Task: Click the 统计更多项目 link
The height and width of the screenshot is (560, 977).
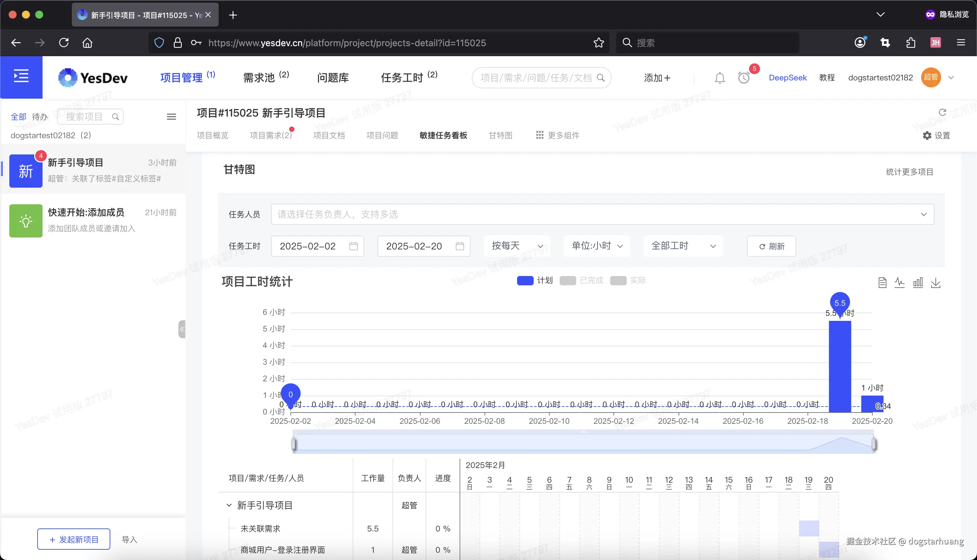Action: 909,171
